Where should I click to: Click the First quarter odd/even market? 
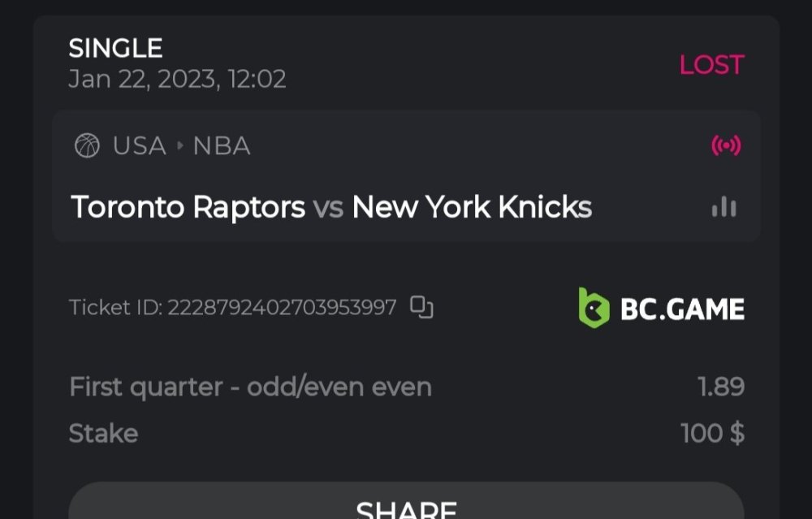point(250,387)
